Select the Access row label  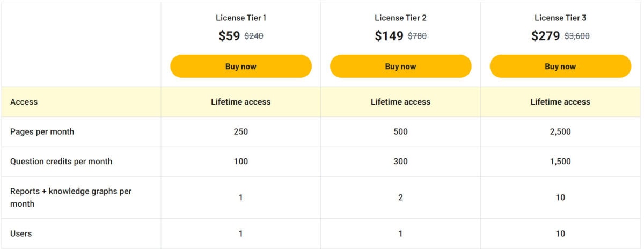tap(24, 102)
